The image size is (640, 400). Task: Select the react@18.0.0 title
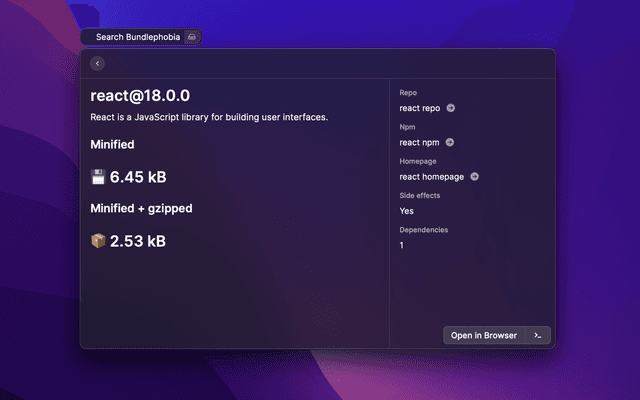140,96
